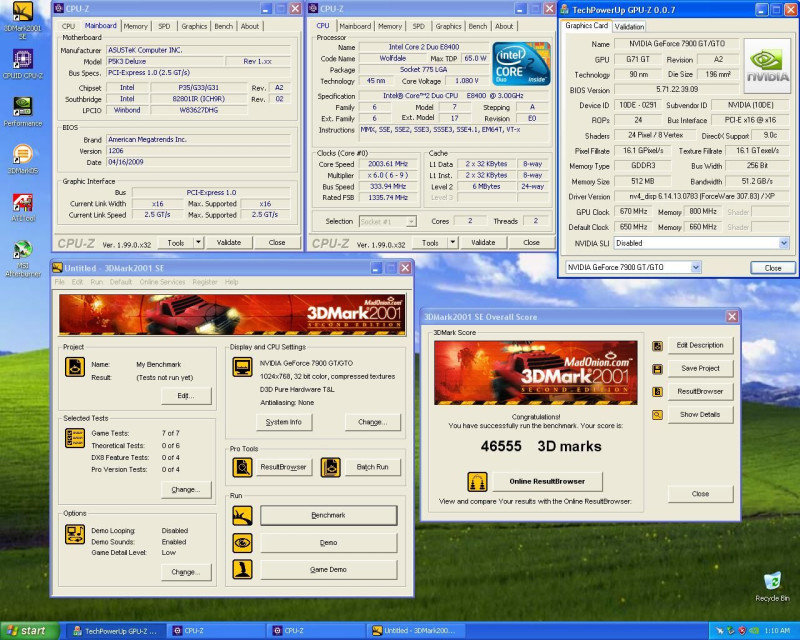
Task: Open the GPU selection dropdown in GPU-Z
Action: 695,267
